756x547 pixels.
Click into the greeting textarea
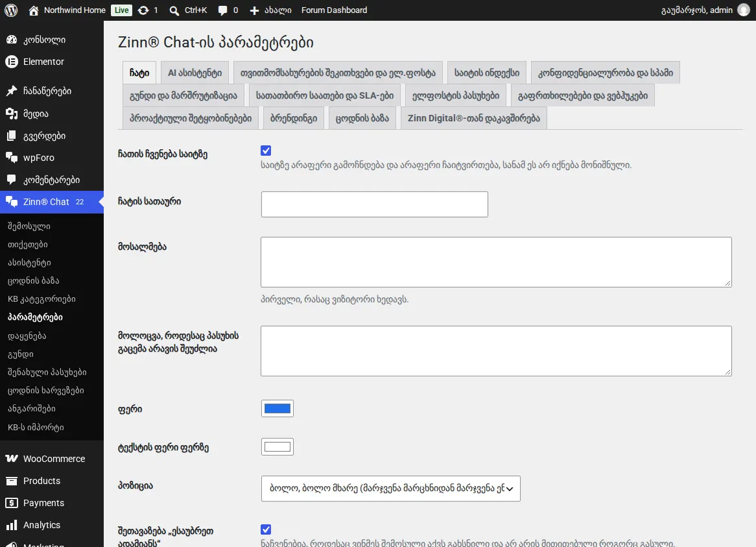[496, 262]
